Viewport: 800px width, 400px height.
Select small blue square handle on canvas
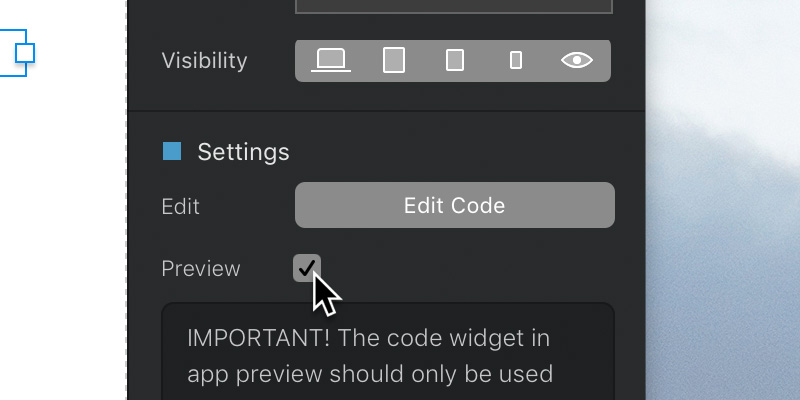[x=25, y=53]
